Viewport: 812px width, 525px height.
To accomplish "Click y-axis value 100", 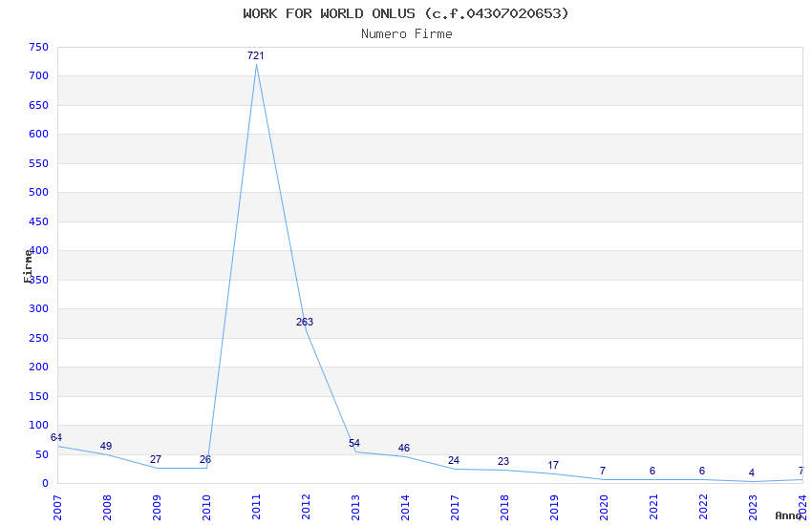I will tap(39, 425).
